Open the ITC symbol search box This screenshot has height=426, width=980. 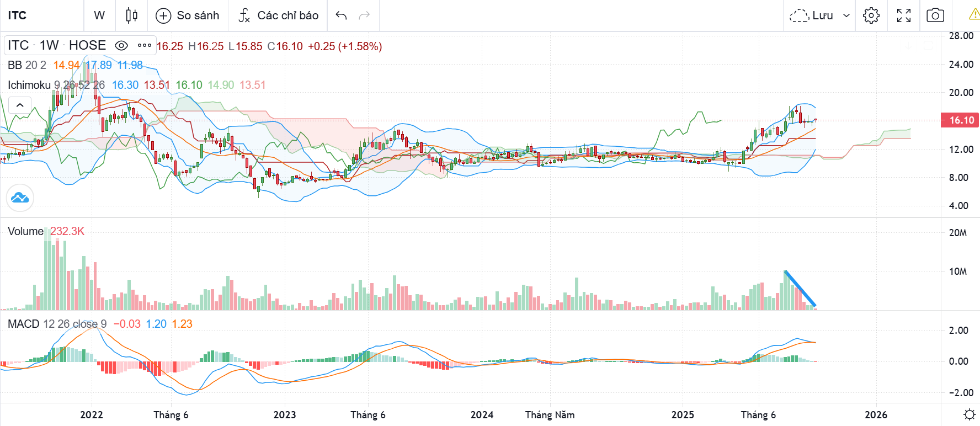pos(42,15)
